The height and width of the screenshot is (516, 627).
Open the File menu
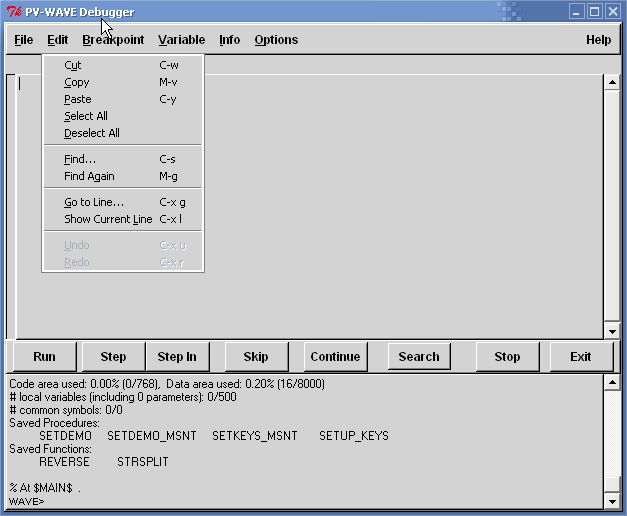click(24, 40)
